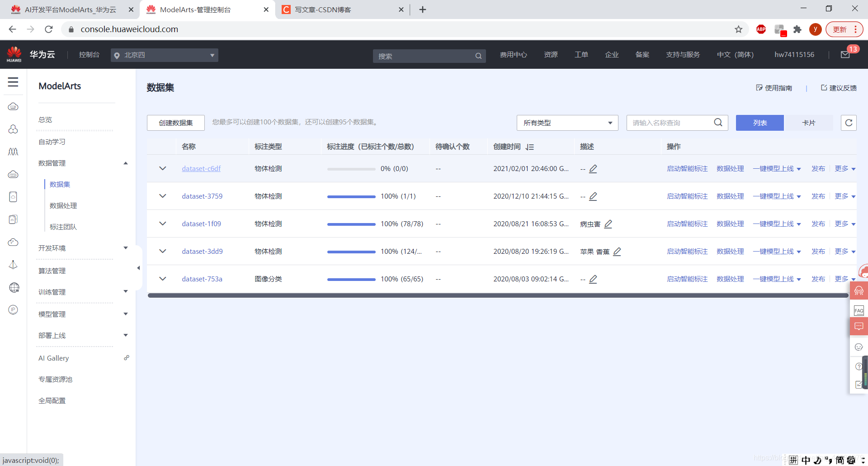Image resolution: width=868 pixels, height=466 pixels.
Task: Click the top bar 搜索 field
Action: tap(429, 56)
